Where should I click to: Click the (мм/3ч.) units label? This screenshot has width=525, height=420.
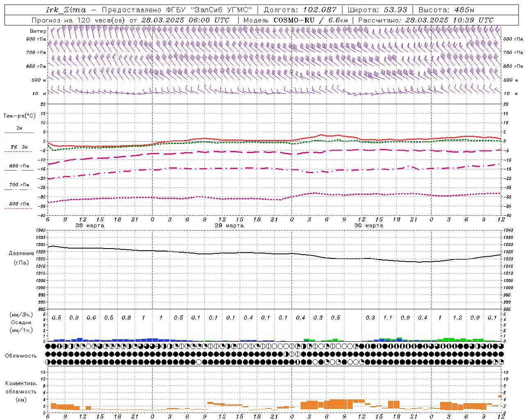coord(21,315)
